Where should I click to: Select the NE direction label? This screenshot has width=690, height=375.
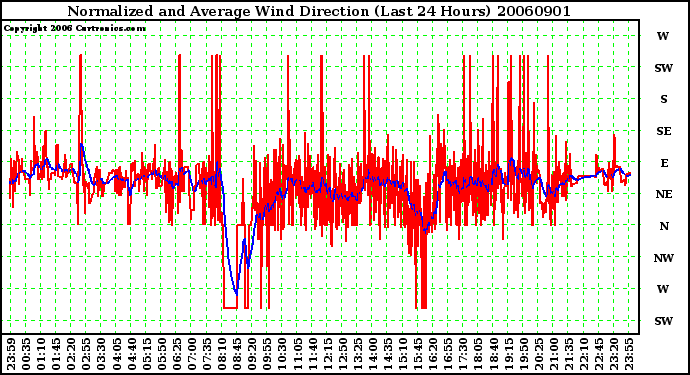pyautogui.click(x=664, y=195)
